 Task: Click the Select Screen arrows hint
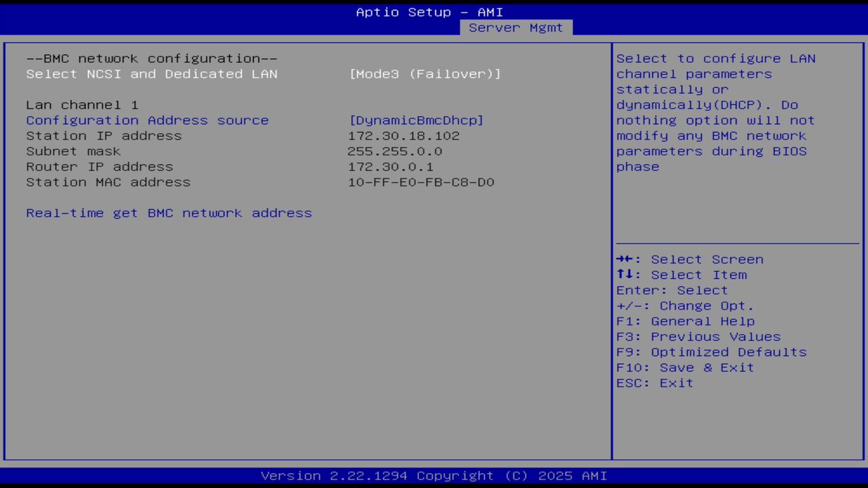coord(690,260)
